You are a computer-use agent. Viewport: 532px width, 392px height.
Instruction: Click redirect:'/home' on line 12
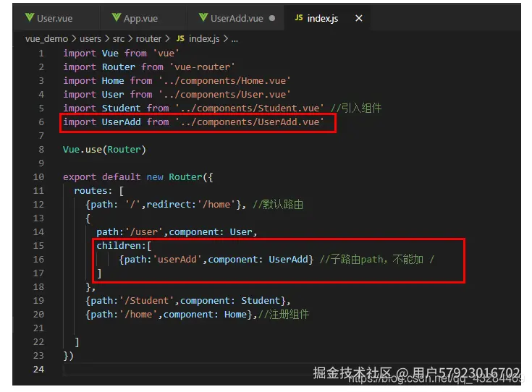pos(191,205)
